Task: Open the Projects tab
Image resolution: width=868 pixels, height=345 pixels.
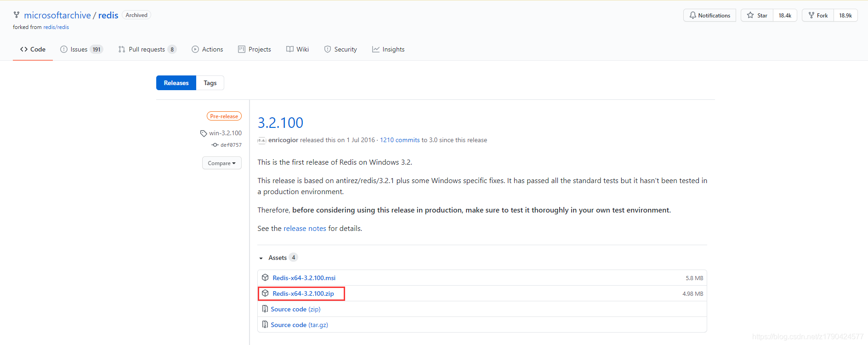Action: [255, 49]
